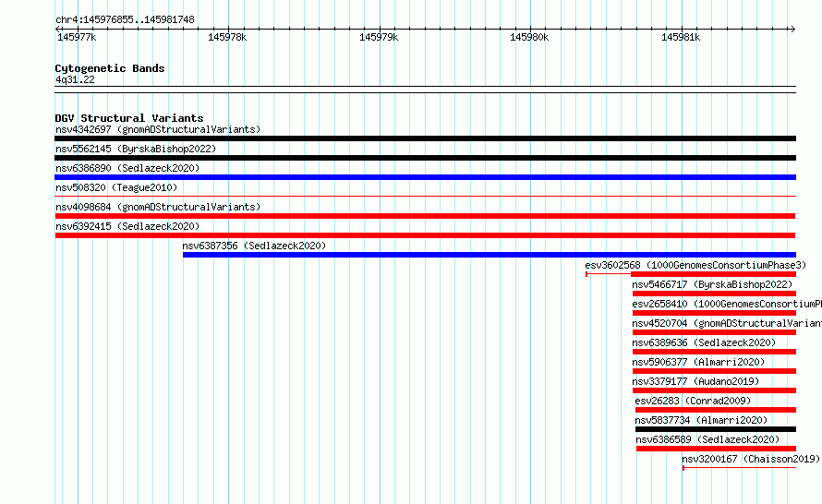Image resolution: width=822 pixels, height=504 pixels.
Task: Click the 145977k ruler tick label
Action: click(77, 37)
